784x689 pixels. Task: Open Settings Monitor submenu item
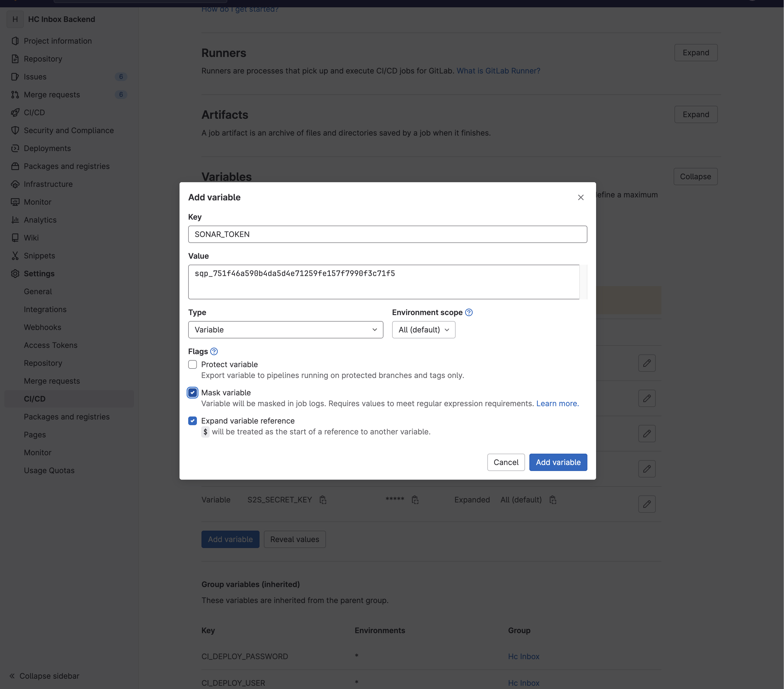(x=38, y=453)
